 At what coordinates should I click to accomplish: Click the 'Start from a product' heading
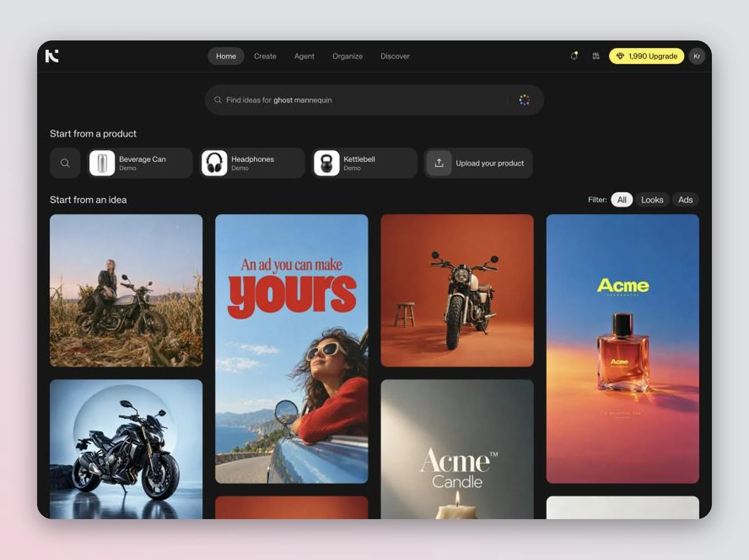pos(93,134)
